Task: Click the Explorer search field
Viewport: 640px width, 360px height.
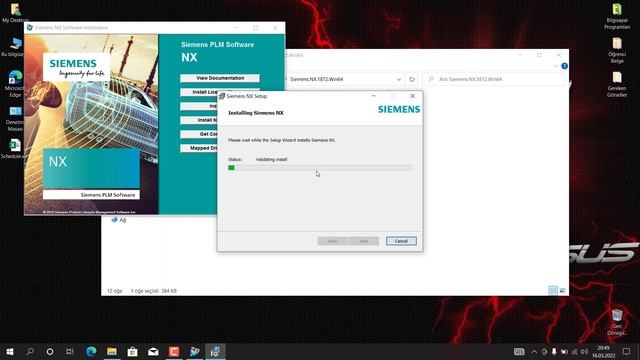Action: (x=493, y=79)
